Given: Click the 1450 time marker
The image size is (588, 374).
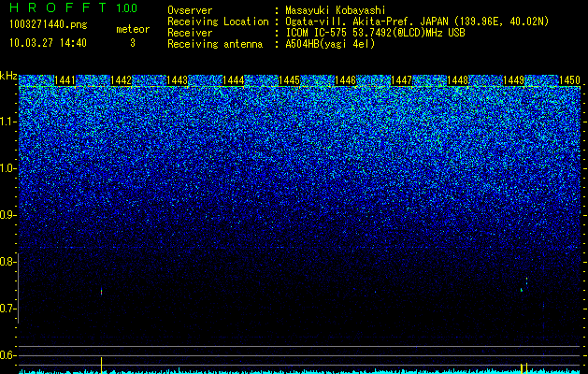Looking at the screenshot, I should pyautogui.click(x=569, y=80).
